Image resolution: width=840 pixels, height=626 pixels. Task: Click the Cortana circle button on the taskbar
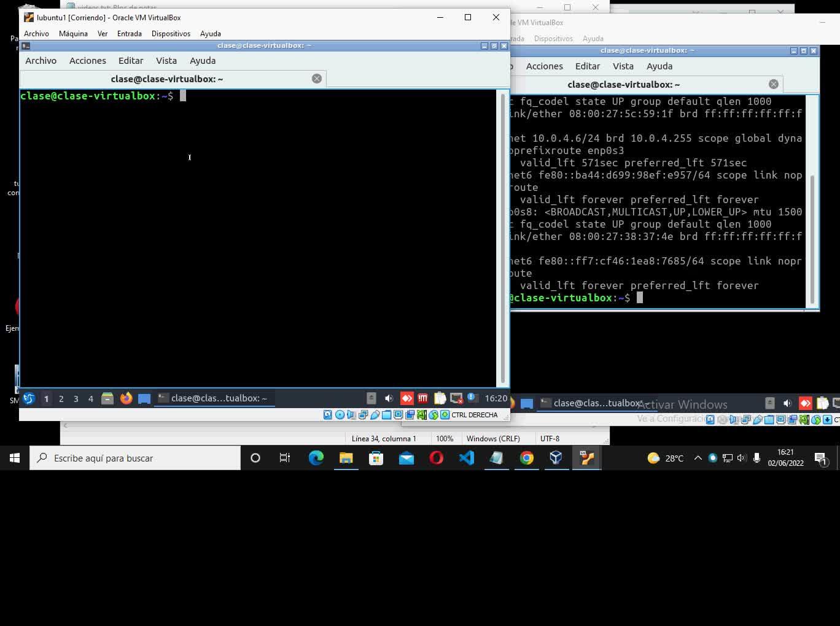click(255, 458)
